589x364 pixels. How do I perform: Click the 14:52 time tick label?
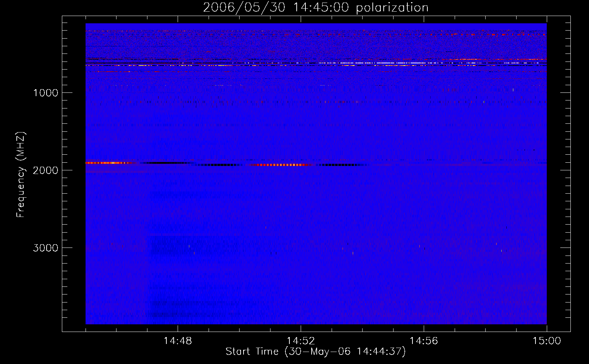pos(301,341)
